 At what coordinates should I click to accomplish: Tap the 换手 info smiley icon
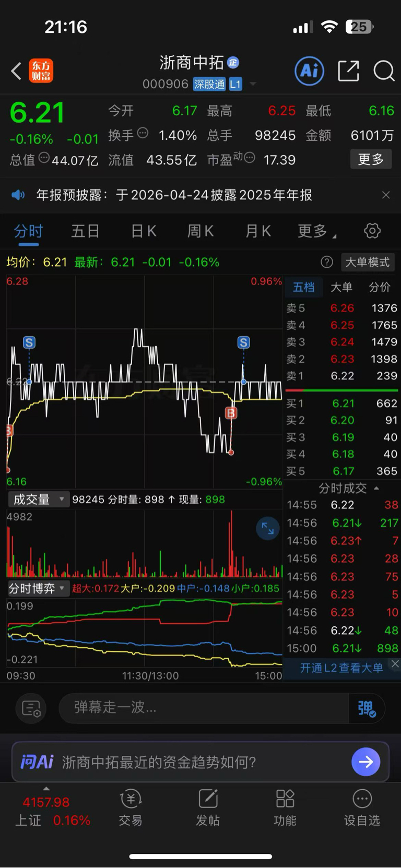pos(143,134)
